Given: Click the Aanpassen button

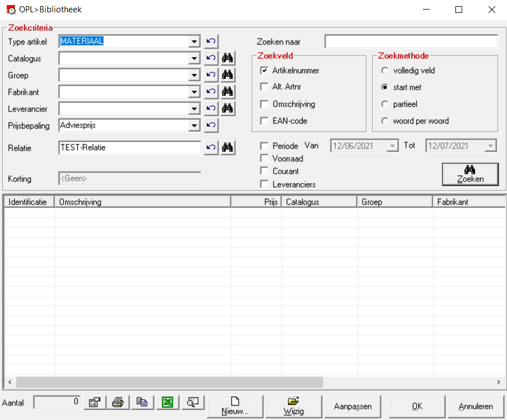Looking at the screenshot, I should point(353,407).
